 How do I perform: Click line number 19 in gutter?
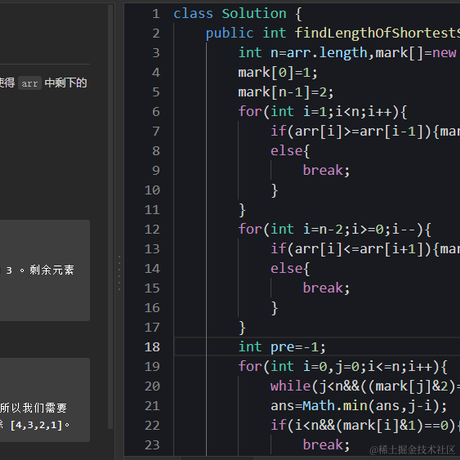(x=152, y=367)
